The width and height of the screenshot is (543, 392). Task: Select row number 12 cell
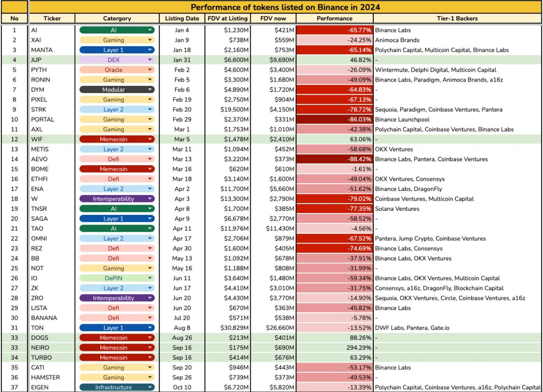point(14,139)
